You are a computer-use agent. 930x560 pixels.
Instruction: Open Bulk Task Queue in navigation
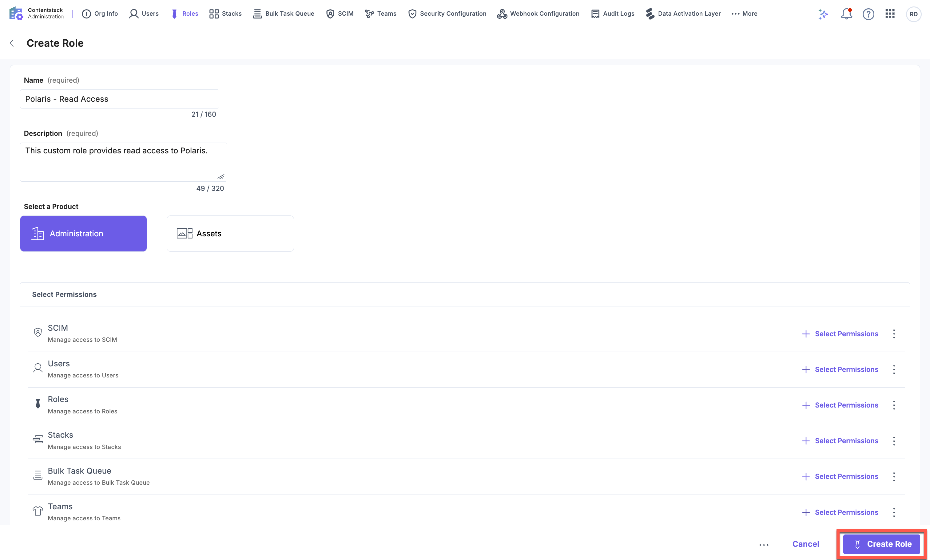[284, 14]
